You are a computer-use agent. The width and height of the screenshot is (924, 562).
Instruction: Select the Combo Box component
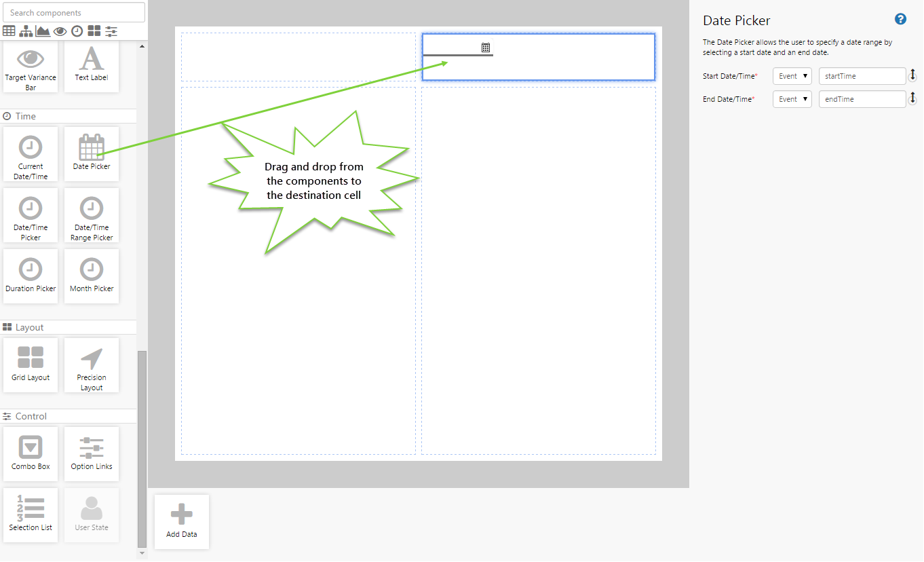click(31, 454)
